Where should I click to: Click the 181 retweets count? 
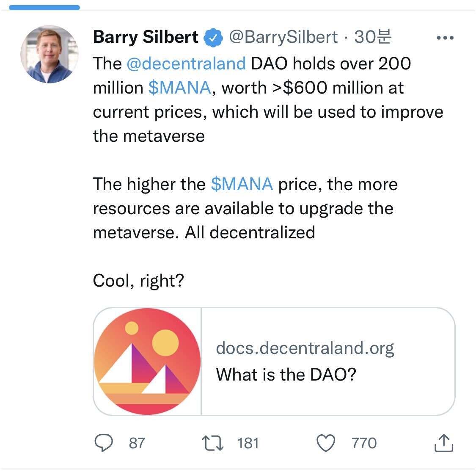(248, 443)
